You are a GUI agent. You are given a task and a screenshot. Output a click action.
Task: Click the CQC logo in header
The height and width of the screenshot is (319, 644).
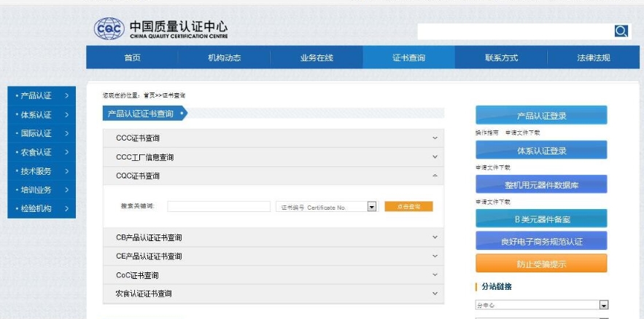click(110, 29)
